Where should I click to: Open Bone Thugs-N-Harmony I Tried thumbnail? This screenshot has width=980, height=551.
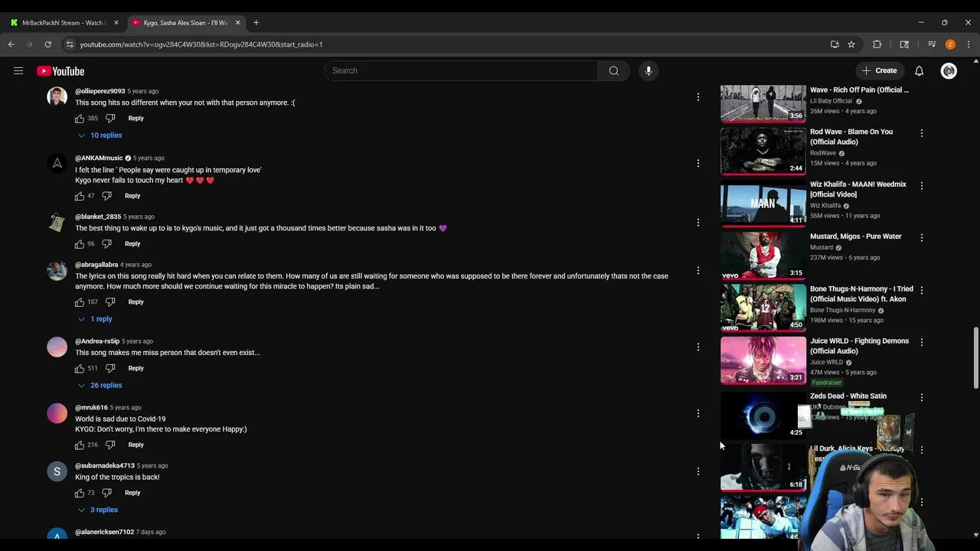coord(763,308)
